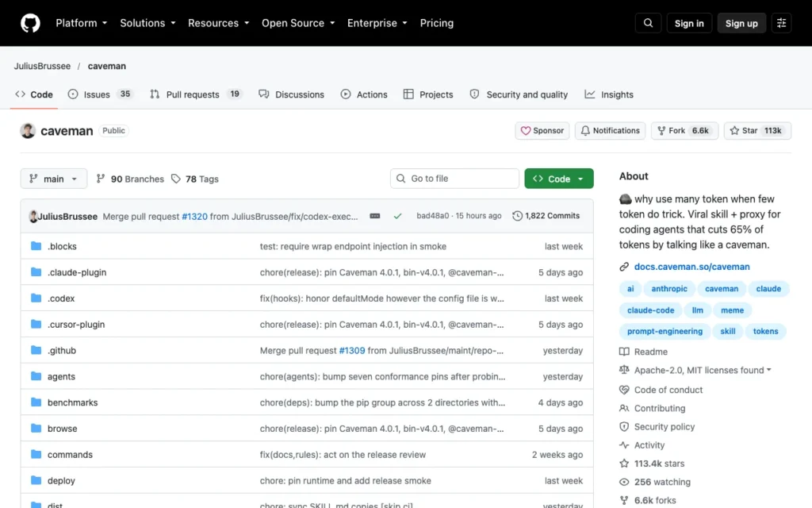Click the GitHub logo icon
The width and height of the screenshot is (812, 508).
click(30, 23)
